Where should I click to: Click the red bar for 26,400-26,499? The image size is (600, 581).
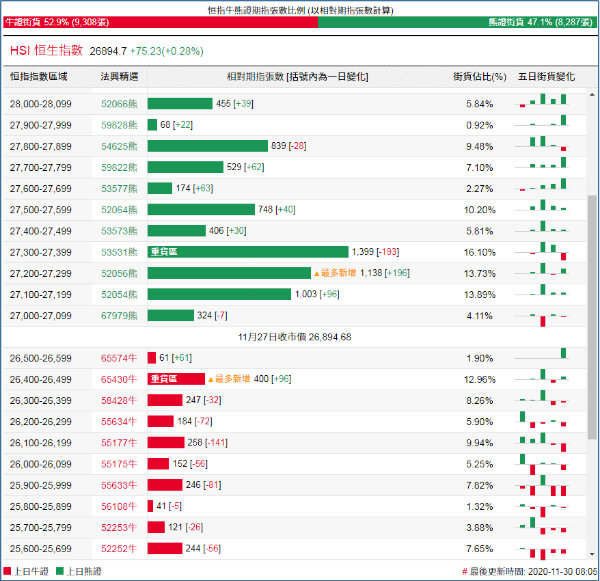(176, 379)
